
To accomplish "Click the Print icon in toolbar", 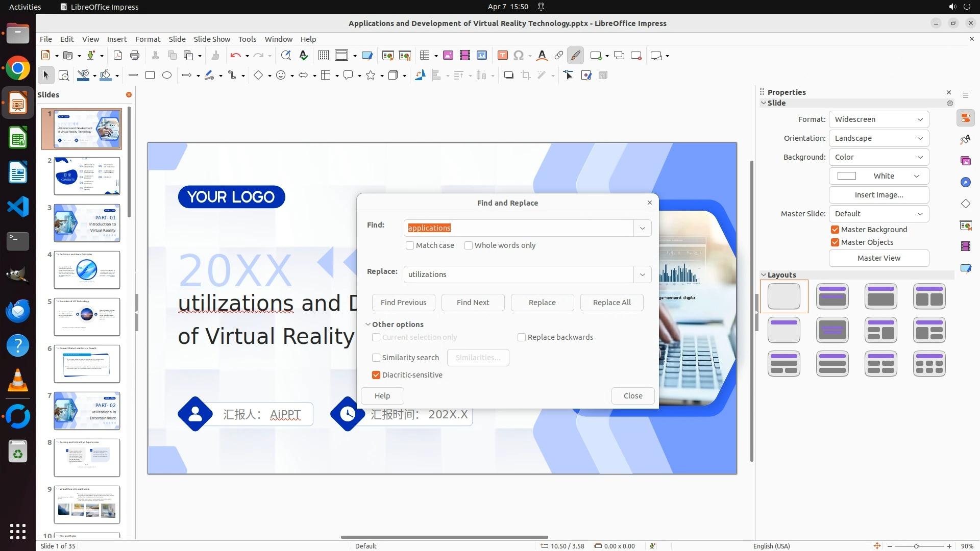I will click(135, 56).
